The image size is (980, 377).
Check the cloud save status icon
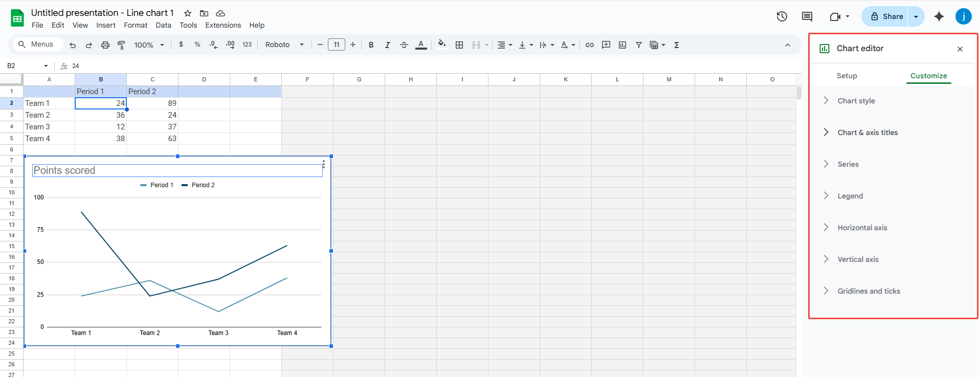click(x=220, y=13)
